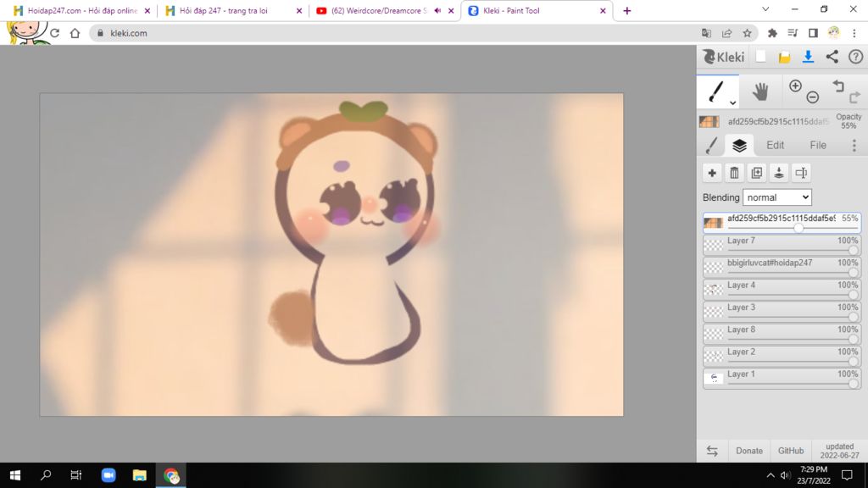Click the Donate link

pos(749,451)
